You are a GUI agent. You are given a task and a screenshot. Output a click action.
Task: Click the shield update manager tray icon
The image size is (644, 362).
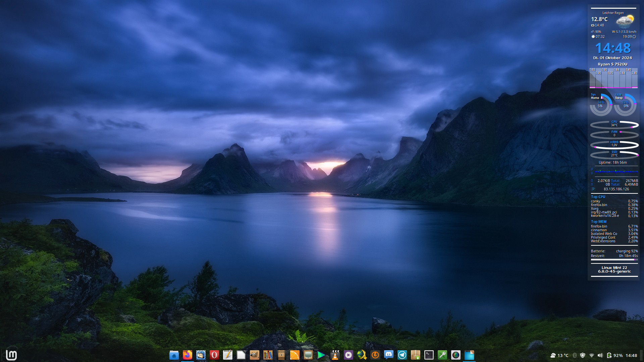click(x=583, y=355)
